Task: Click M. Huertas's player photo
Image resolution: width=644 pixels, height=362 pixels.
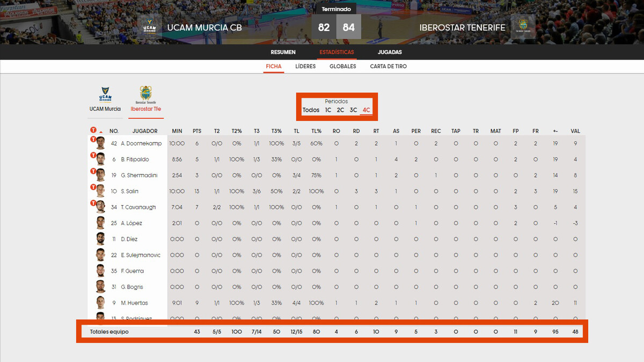Action: click(100, 302)
